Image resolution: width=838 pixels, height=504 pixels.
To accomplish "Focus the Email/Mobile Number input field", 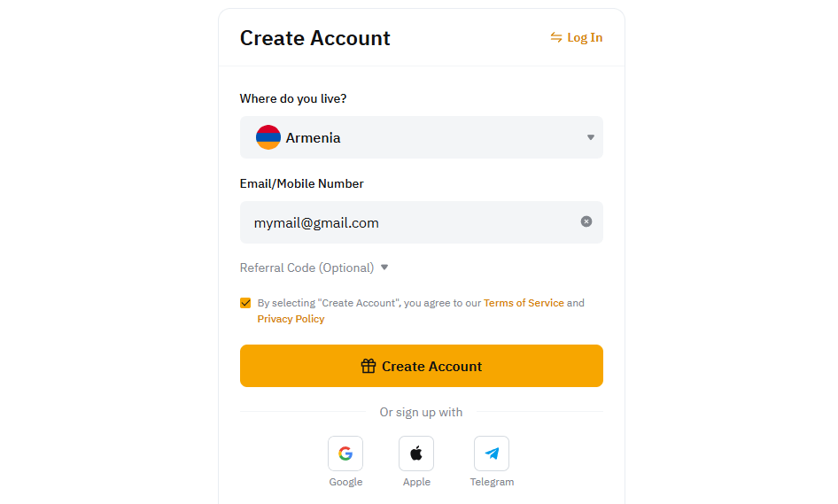I will pyautogui.click(x=407, y=222).
